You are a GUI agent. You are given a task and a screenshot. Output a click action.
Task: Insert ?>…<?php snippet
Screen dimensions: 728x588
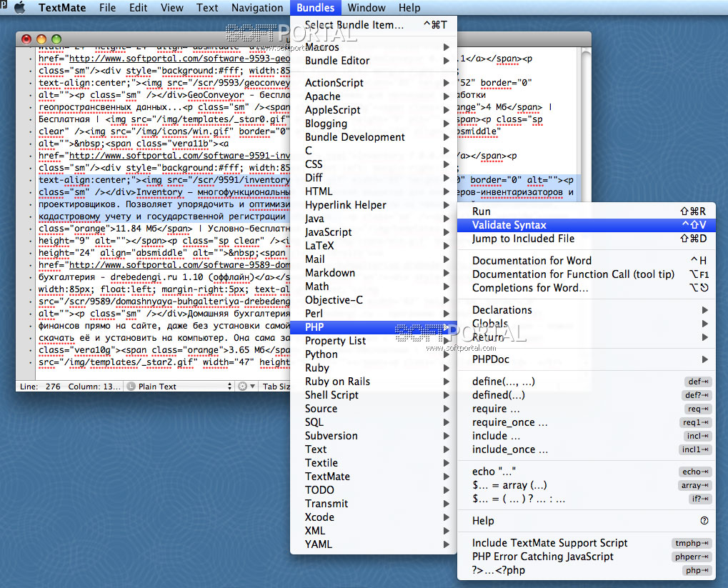tap(587, 570)
